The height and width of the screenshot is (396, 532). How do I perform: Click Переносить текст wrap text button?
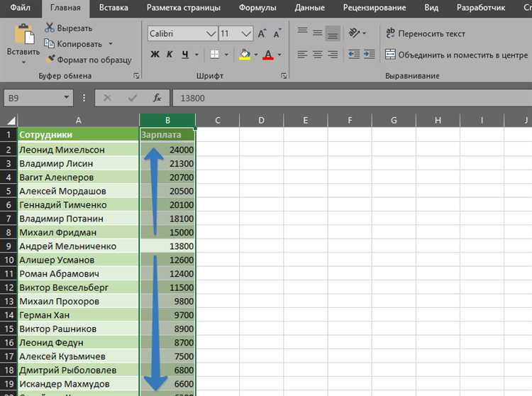pos(426,33)
